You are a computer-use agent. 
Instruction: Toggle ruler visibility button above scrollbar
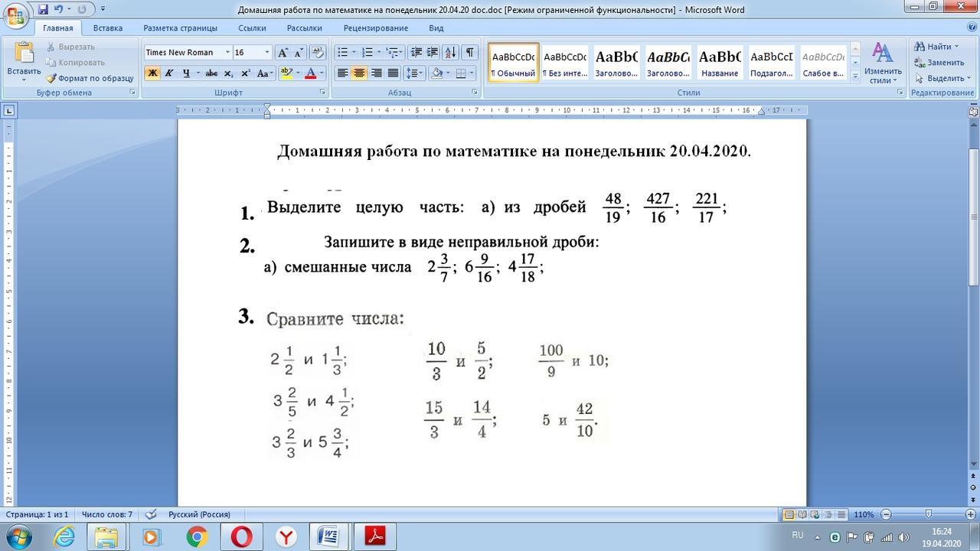click(974, 111)
